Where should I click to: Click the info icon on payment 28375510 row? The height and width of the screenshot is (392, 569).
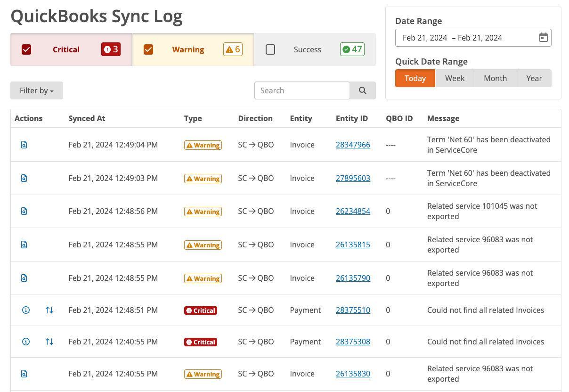click(x=25, y=310)
